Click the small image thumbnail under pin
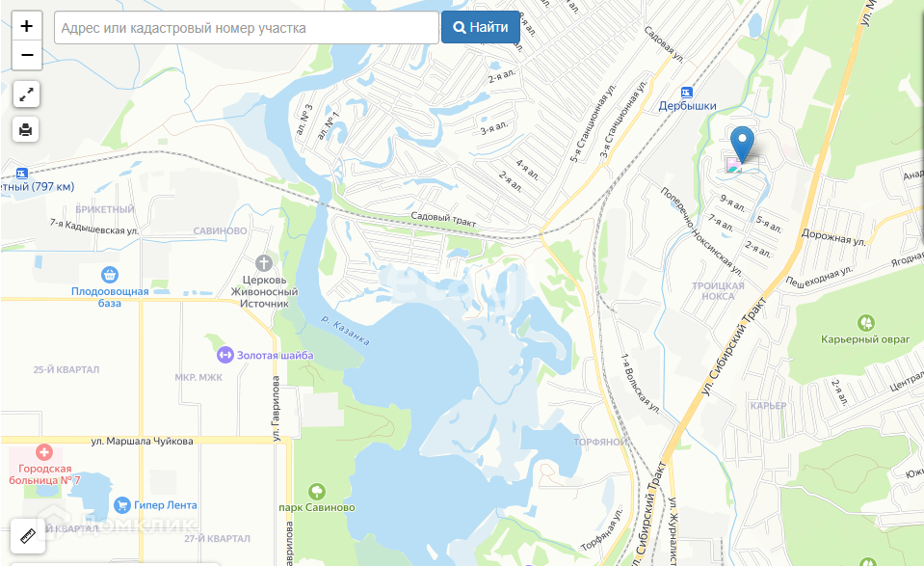The width and height of the screenshot is (924, 566). click(x=733, y=165)
